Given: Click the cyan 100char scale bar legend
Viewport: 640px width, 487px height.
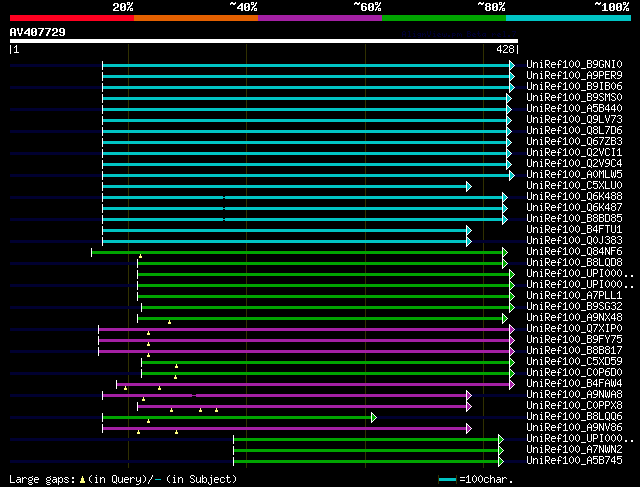Looking at the screenshot, I should pos(447,480).
